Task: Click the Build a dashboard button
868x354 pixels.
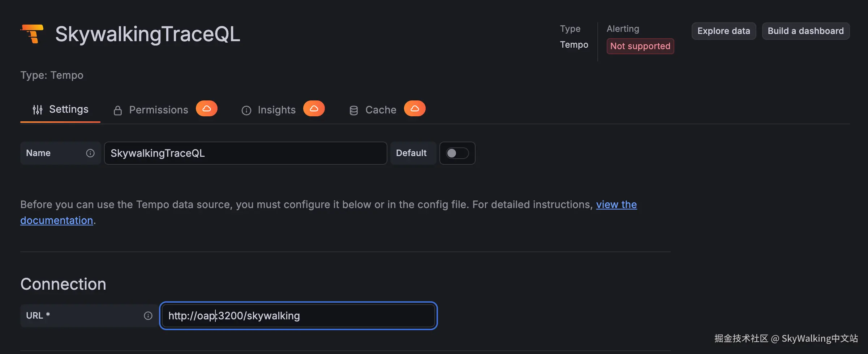Action: (x=805, y=31)
